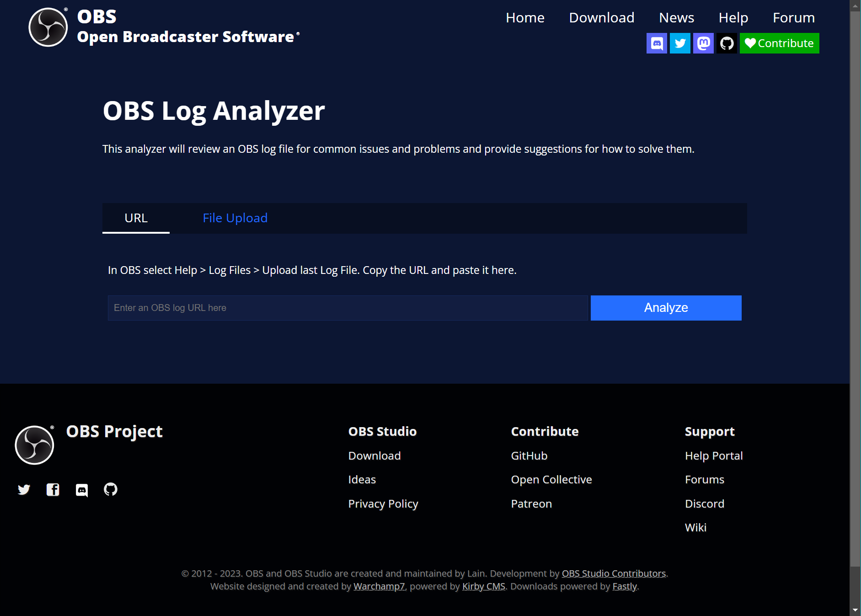Click the footer Discord icon

[82, 490]
